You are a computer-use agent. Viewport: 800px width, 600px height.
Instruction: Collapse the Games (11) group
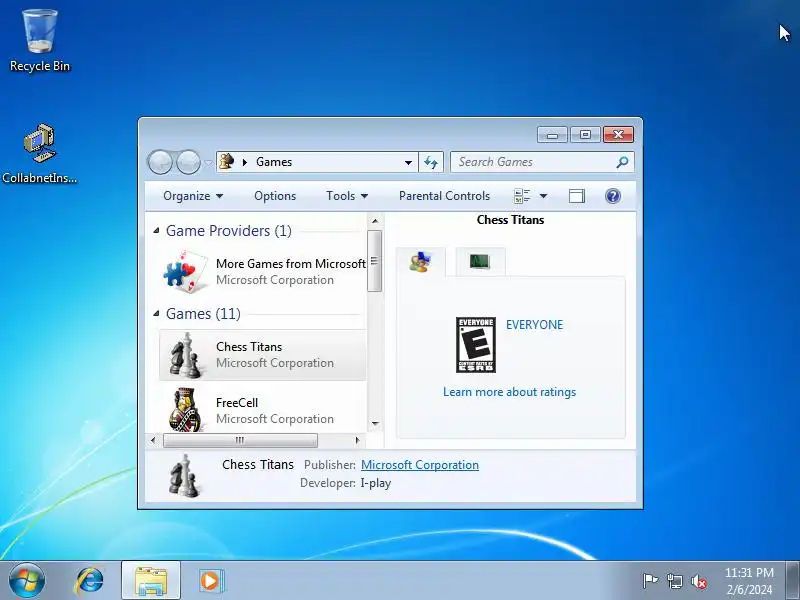point(157,313)
